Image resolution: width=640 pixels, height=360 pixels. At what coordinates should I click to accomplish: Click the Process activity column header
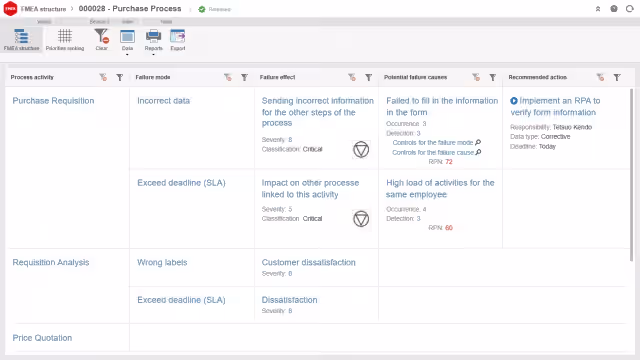pos(32,77)
